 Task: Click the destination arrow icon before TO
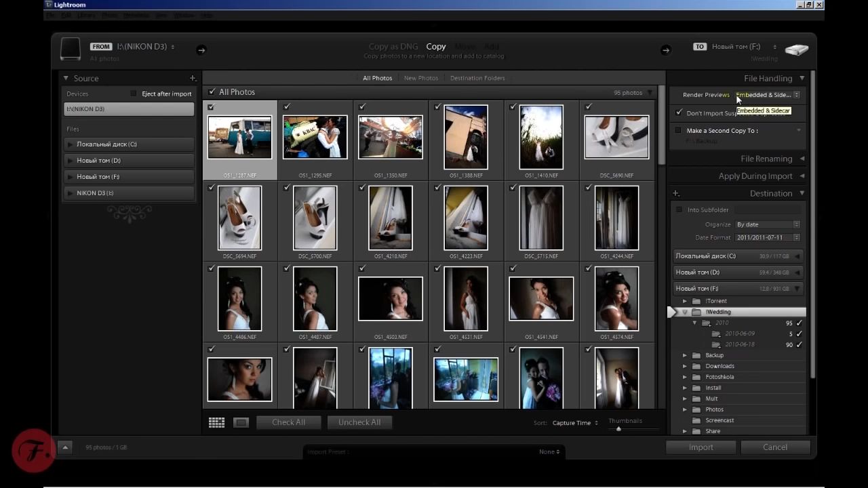pyautogui.click(x=665, y=49)
